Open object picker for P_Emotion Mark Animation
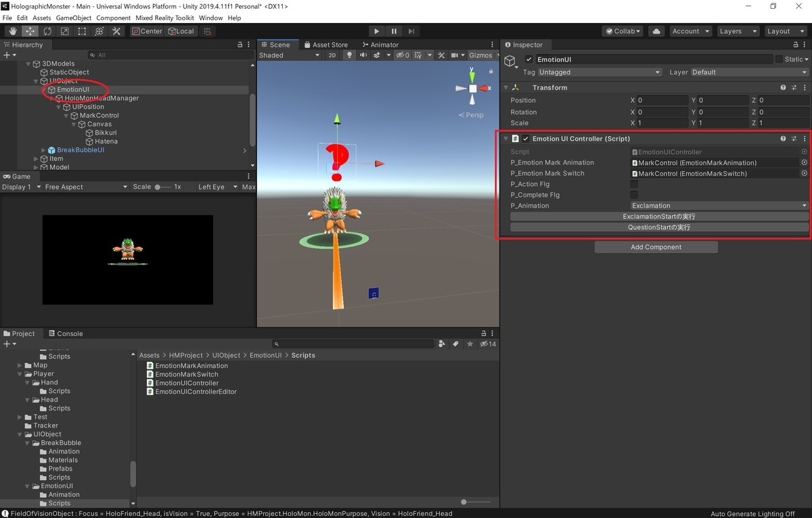Viewport: 812px width, 518px height. 805,162
